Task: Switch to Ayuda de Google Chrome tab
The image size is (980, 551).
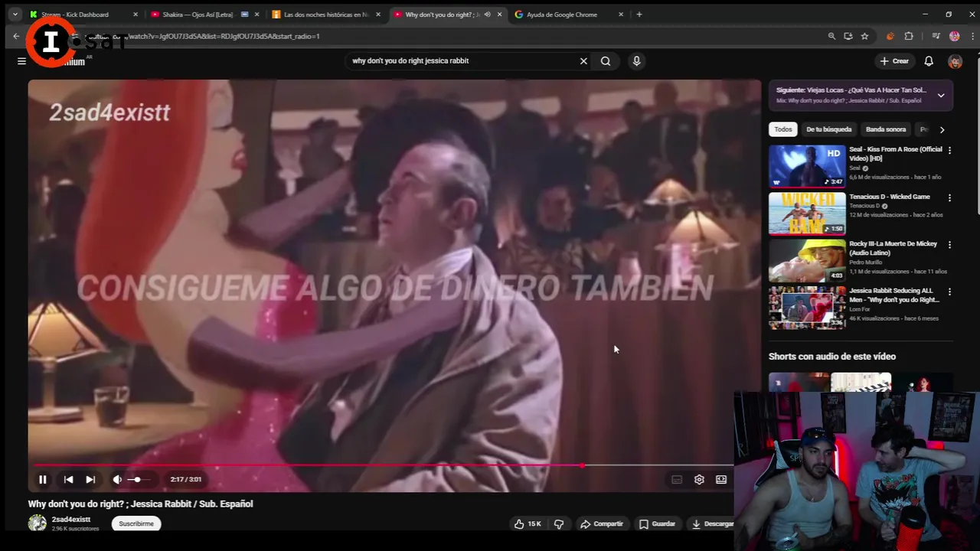Action: [562, 15]
